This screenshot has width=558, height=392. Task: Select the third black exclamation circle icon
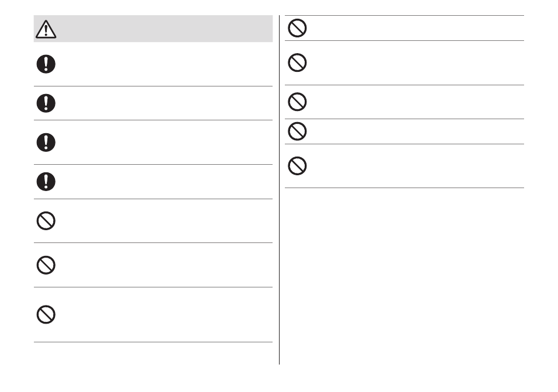tap(46, 142)
